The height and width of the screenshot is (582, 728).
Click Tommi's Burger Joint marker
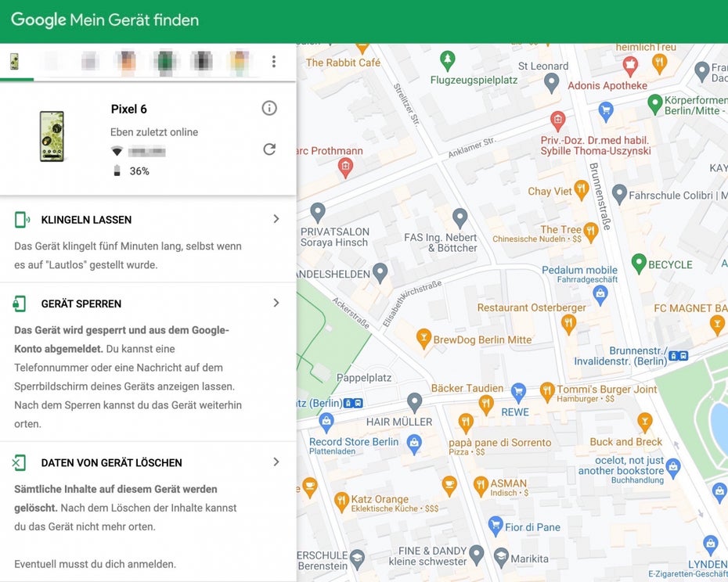(547, 392)
